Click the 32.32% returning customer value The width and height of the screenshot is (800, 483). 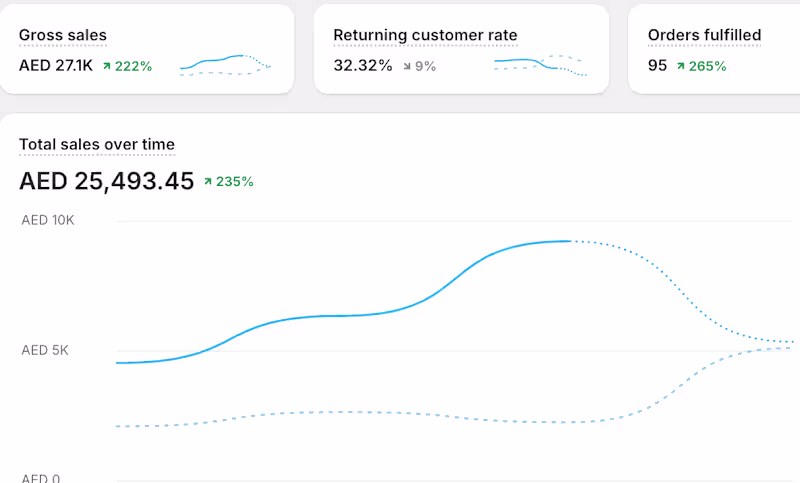point(362,66)
